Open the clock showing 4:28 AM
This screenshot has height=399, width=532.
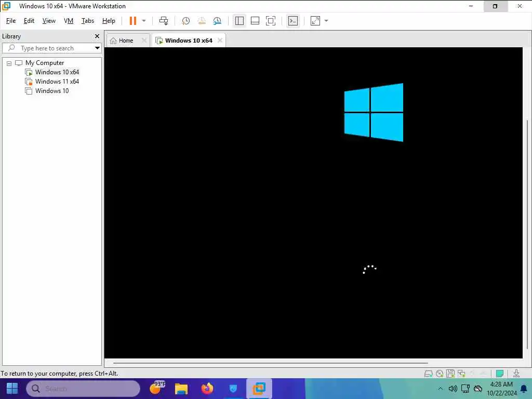(x=501, y=389)
